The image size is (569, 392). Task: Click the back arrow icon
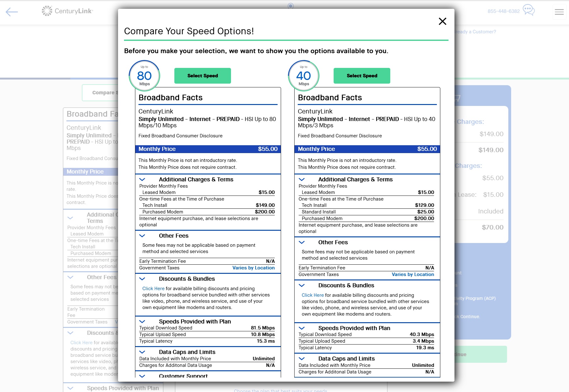pyautogui.click(x=12, y=12)
